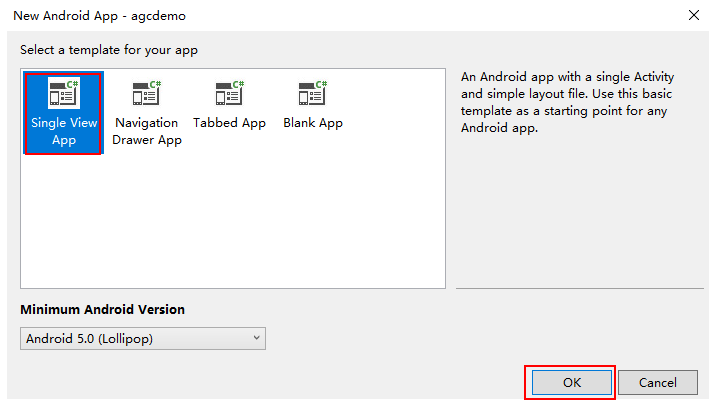Click the "Minimum Android Version" label
This screenshot has width=716, height=402.
(x=102, y=310)
